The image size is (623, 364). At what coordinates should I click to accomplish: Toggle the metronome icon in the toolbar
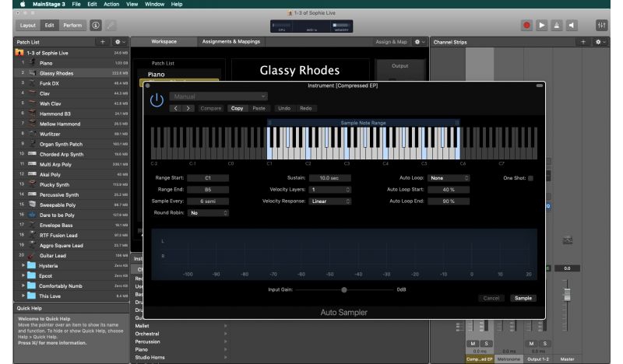[x=557, y=26]
